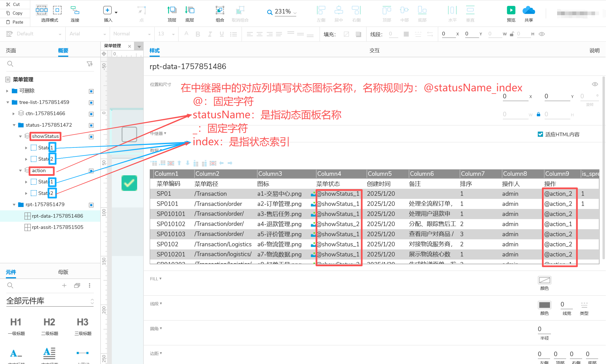Collapse the rpt-1757851479 folder
The height and width of the screenshot is (364, 606).
coord(14,205)
